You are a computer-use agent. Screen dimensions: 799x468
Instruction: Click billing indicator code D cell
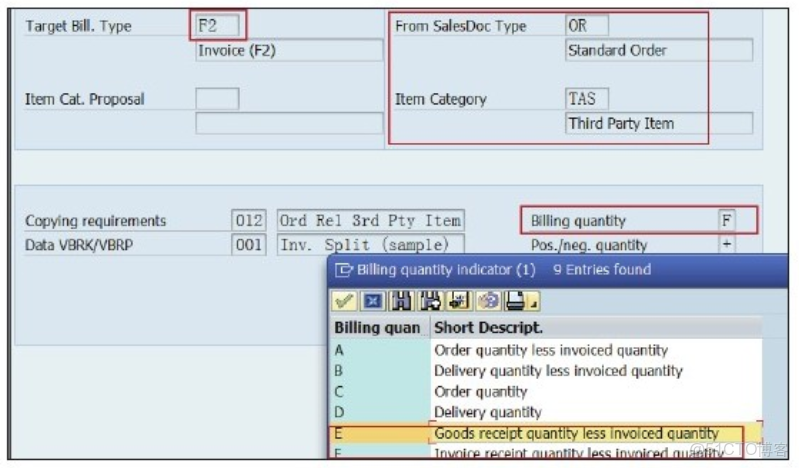coord(380,412)
